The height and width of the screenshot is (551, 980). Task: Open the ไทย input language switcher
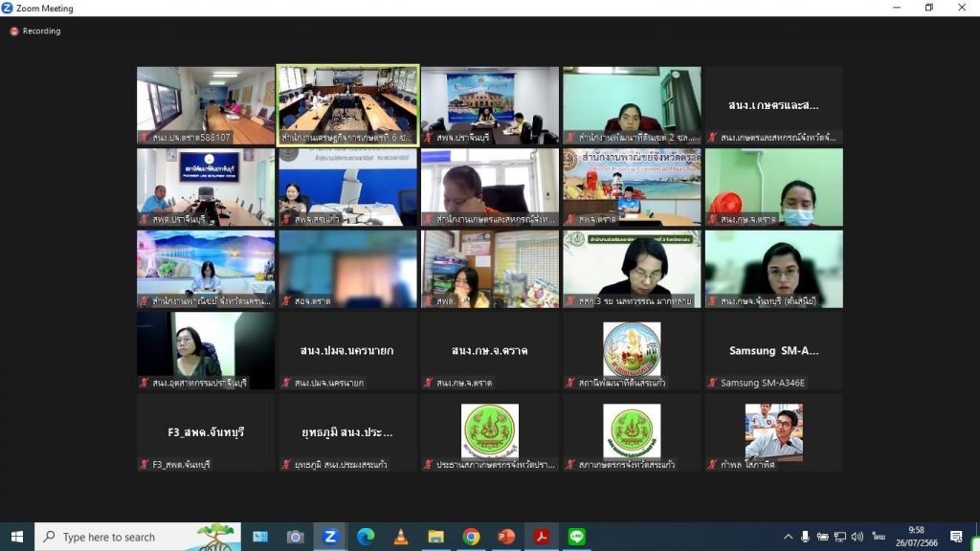tap(879, 537)
